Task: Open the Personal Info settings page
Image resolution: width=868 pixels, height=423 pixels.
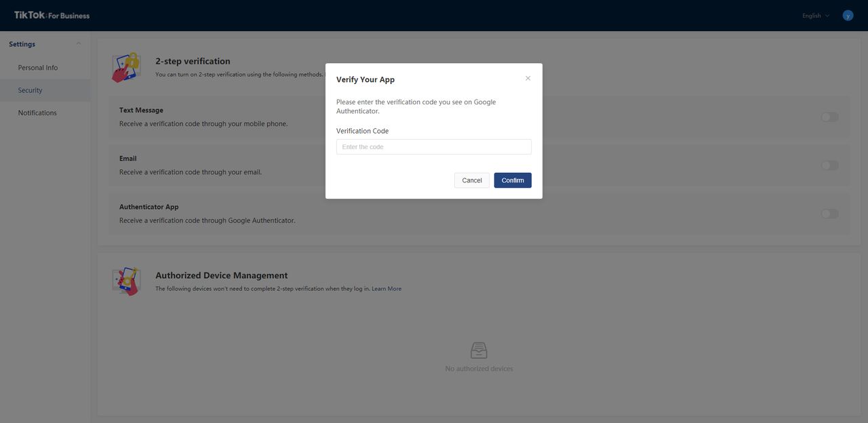Action: pyautogui.click(x=38, y=68)
